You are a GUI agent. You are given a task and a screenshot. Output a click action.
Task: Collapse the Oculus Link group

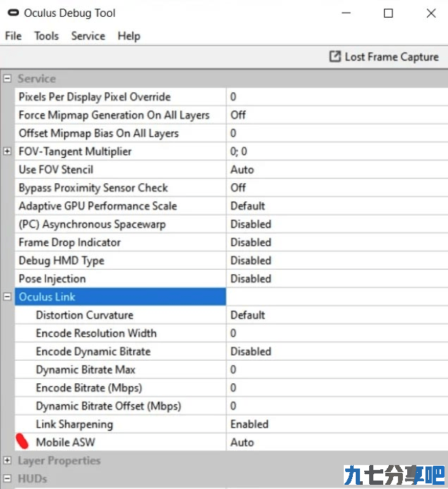[x=7, y=297]
